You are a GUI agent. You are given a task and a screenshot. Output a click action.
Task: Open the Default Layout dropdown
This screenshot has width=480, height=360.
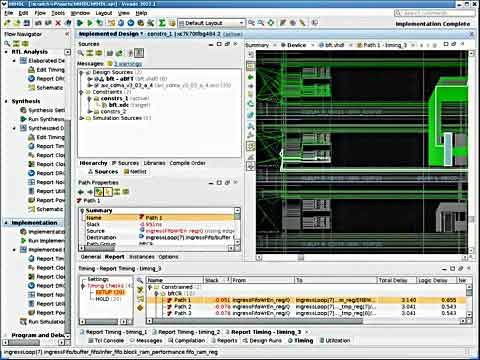point(211,23)
